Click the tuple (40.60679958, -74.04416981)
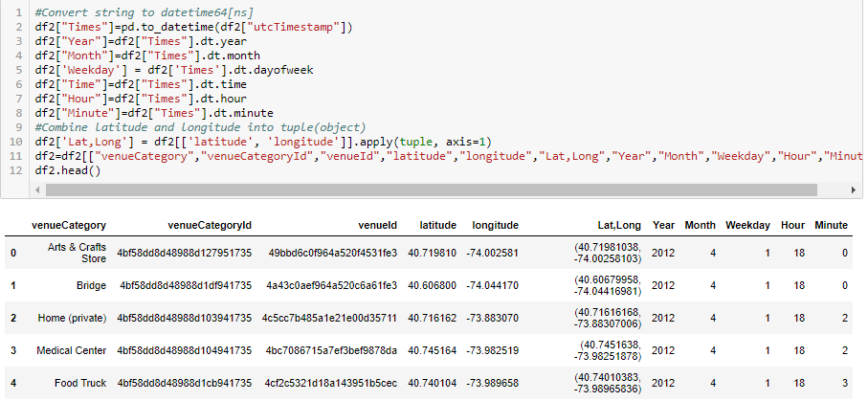The image size is (868, 401). click(608, 286)
